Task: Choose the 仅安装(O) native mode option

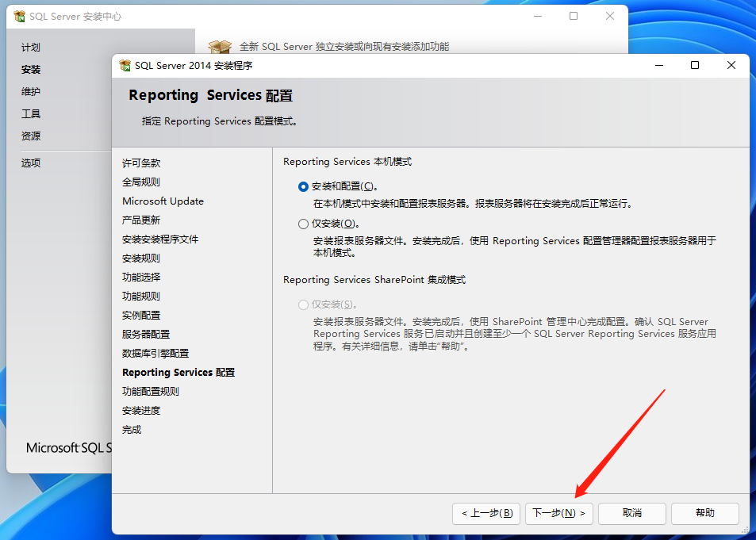Action: pyautogui.click(x=303, y=224)
